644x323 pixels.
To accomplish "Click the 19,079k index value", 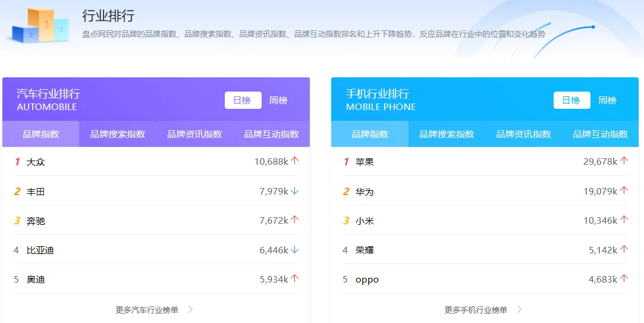I will tap(600, 191).
